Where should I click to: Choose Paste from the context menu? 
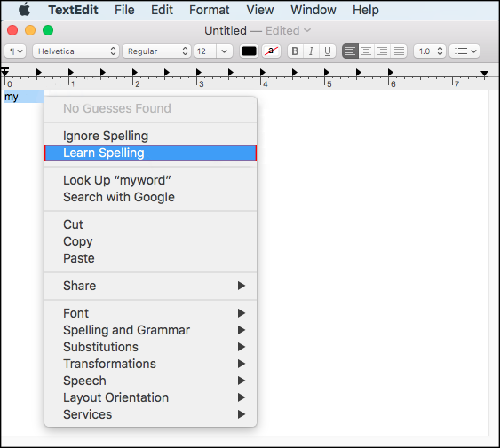[x=150, y=258]
